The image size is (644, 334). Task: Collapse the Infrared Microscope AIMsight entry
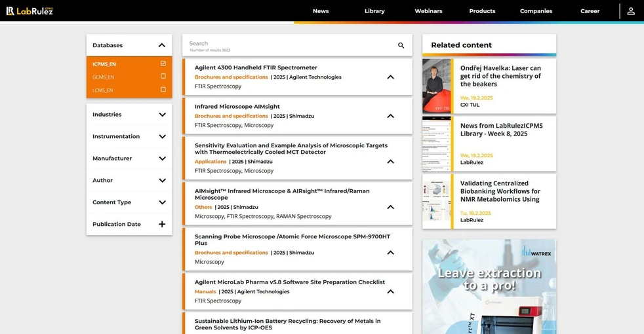391,116
